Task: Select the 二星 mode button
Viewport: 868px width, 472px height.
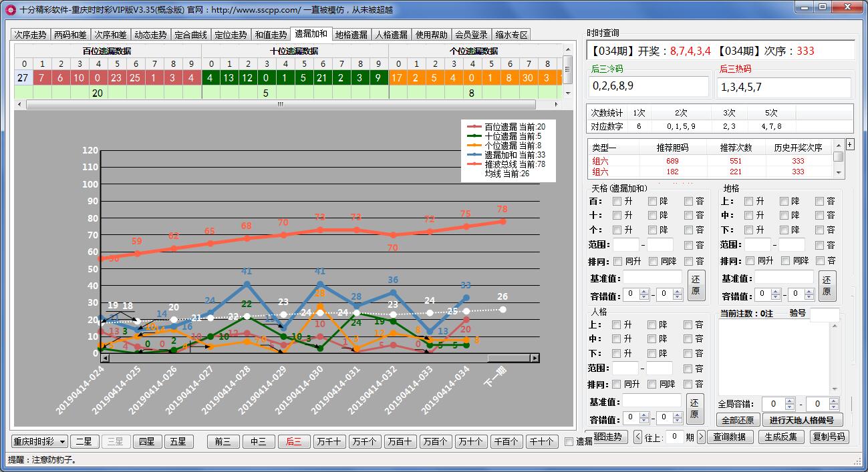Action: coord(85,441)
